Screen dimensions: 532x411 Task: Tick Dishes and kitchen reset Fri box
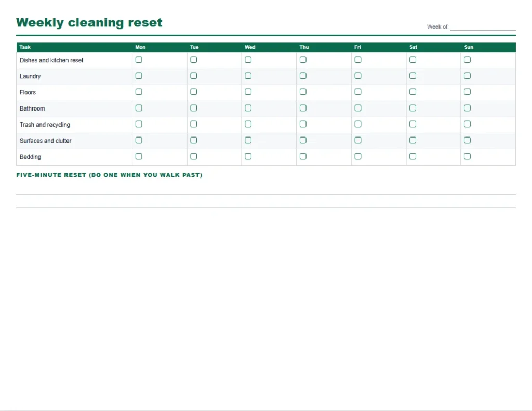pos(357,60)
